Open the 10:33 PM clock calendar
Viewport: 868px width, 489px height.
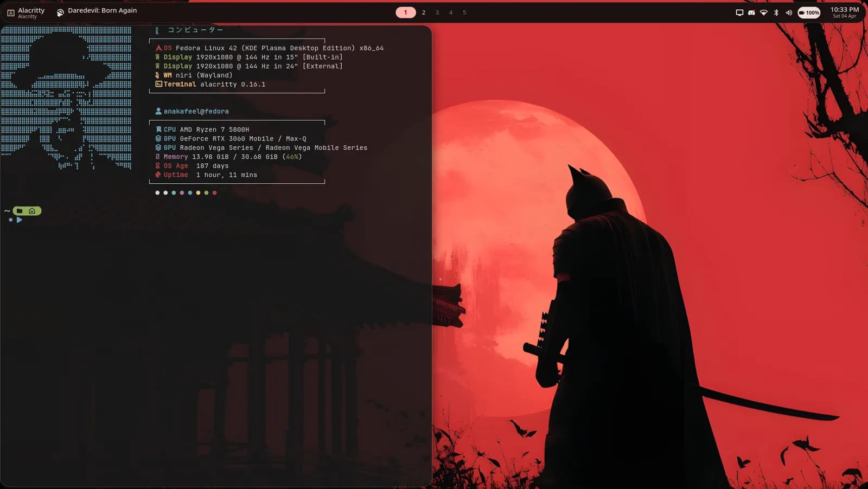click(x=844, y=12)
